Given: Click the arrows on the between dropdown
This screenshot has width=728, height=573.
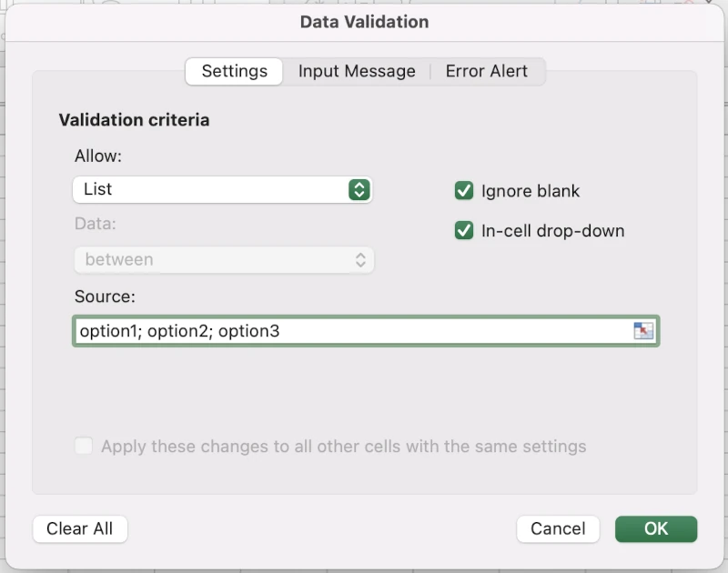Looking at the screenshot, I should (x=360, y=260).
